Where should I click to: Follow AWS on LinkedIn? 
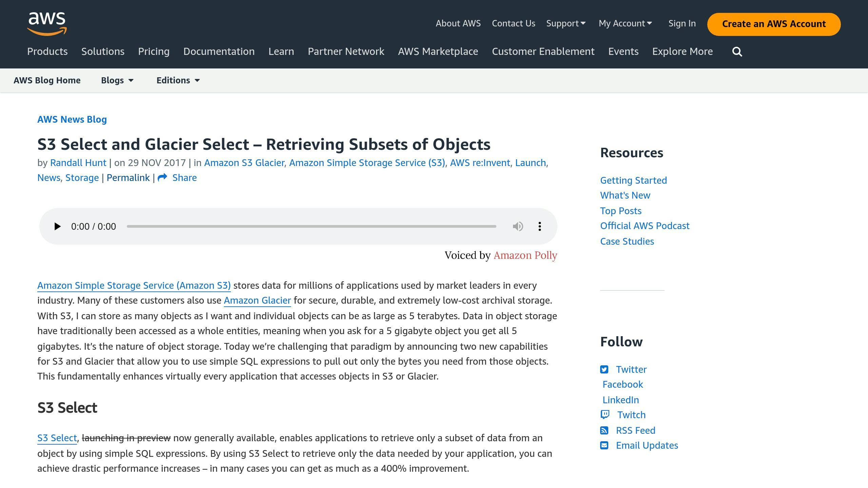tap(620, 400)
